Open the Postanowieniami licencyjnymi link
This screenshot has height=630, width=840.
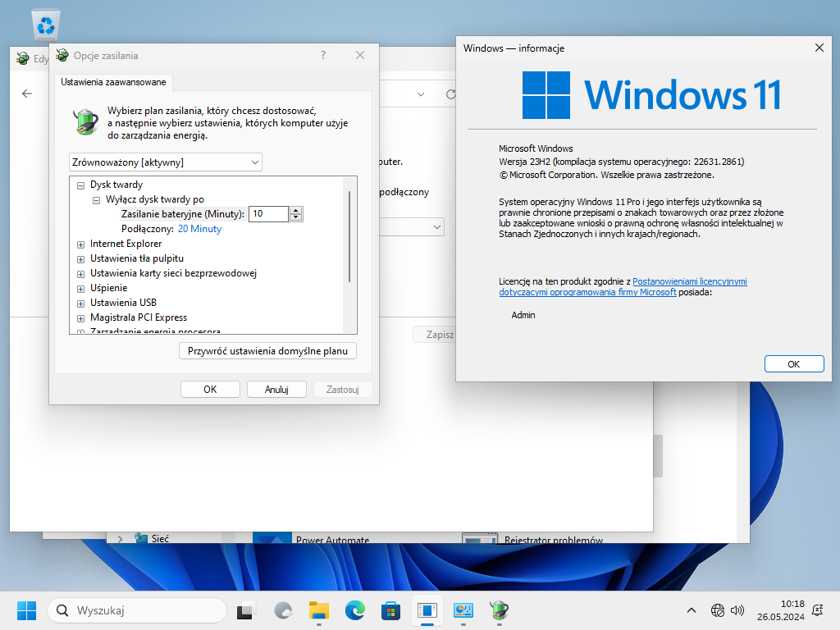click(689, 281)
